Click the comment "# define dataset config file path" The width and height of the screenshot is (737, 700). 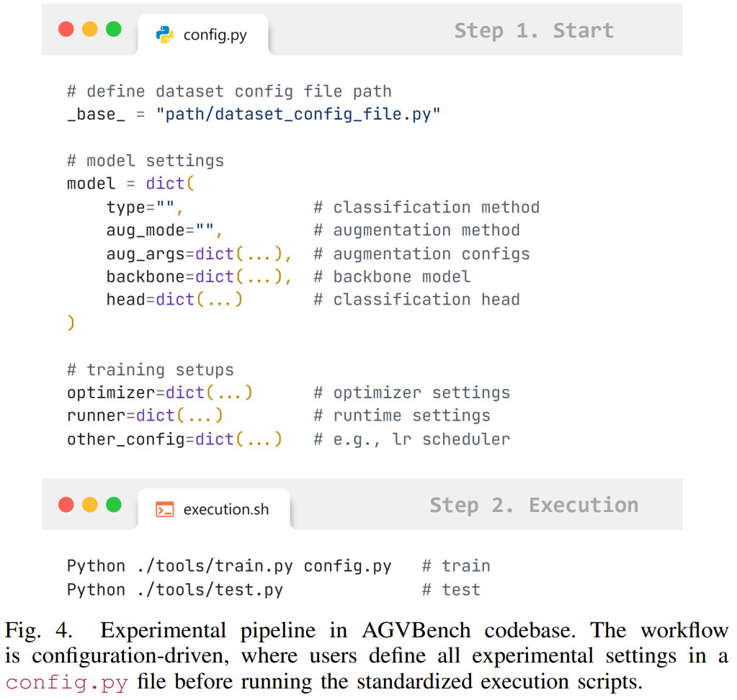pos(229,91)
